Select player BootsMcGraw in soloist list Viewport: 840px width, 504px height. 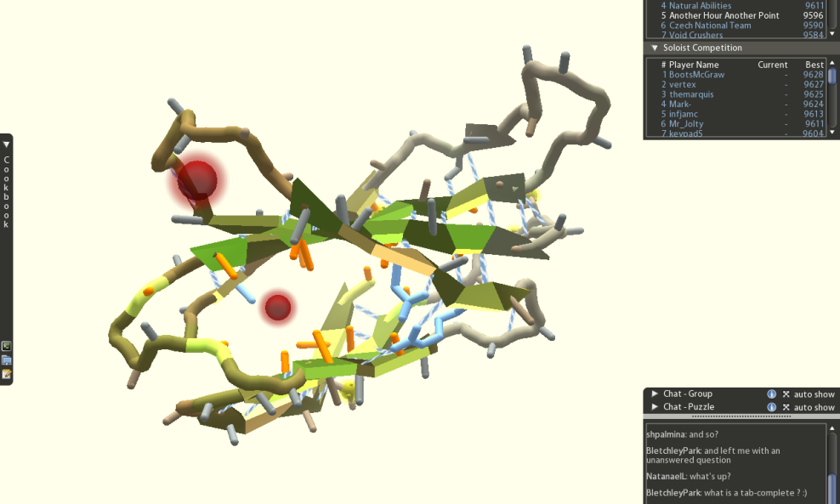(x=696, y=75)
